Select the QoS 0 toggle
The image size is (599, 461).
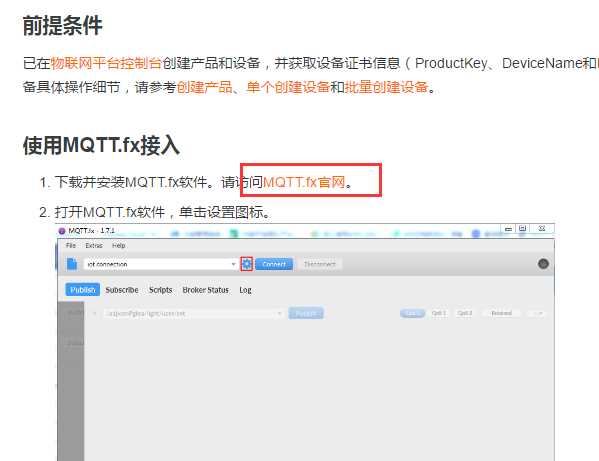(412, 313)
